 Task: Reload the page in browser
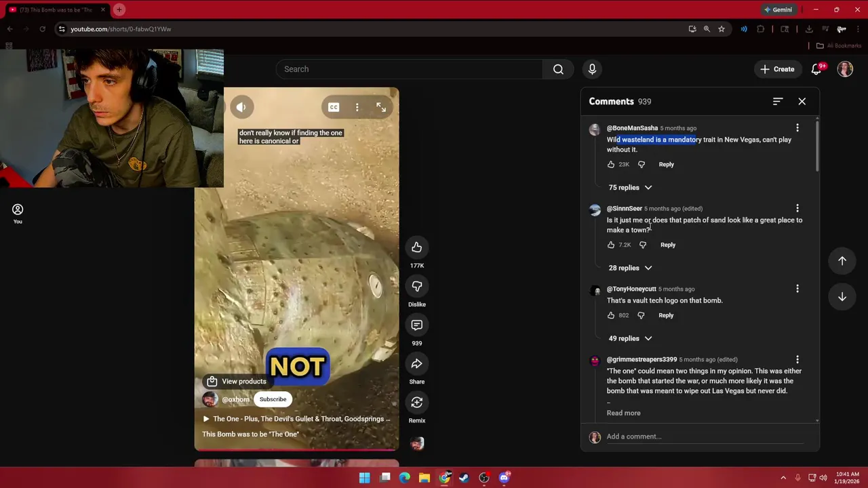click(42, 29)
